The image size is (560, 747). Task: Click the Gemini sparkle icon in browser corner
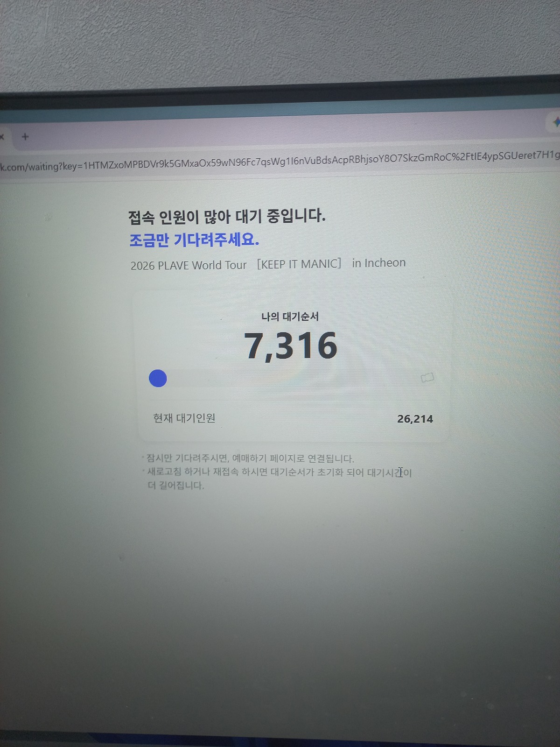coord(556,122)
